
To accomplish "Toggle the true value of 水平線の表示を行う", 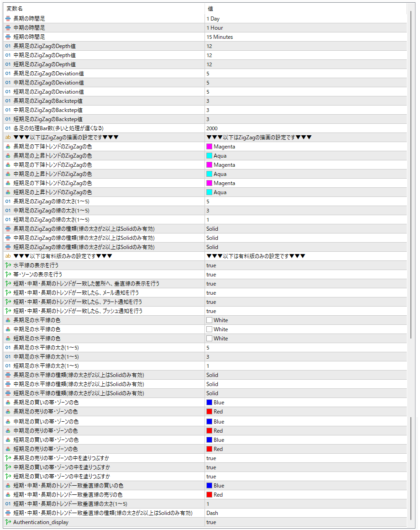I will coord(211,265).
